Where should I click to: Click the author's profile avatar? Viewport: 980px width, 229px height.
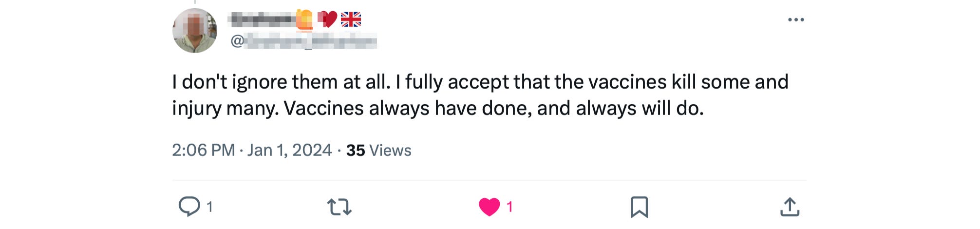[195, 30]
